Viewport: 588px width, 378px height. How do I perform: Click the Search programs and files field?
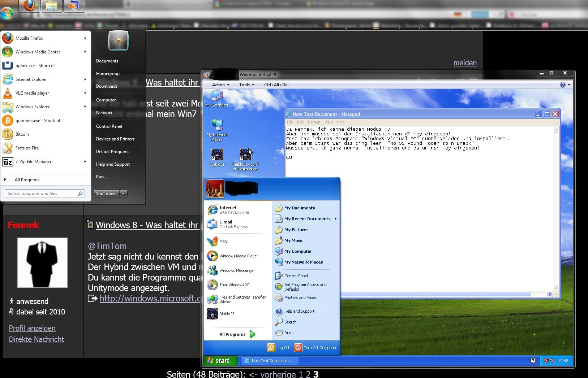coord(42,194)
